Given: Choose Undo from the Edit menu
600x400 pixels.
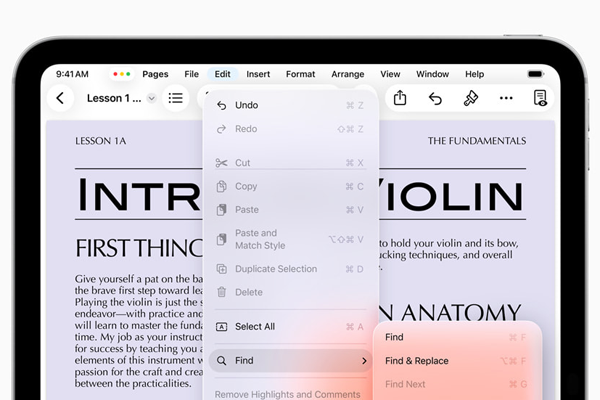Looking at the screenshot, I should (x=290, y=105).
